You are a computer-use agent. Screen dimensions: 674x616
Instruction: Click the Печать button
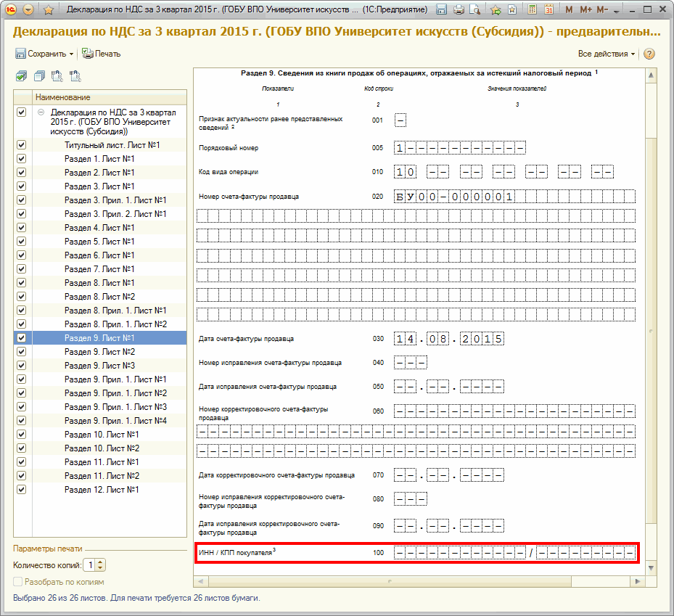[x=102, y=54]
